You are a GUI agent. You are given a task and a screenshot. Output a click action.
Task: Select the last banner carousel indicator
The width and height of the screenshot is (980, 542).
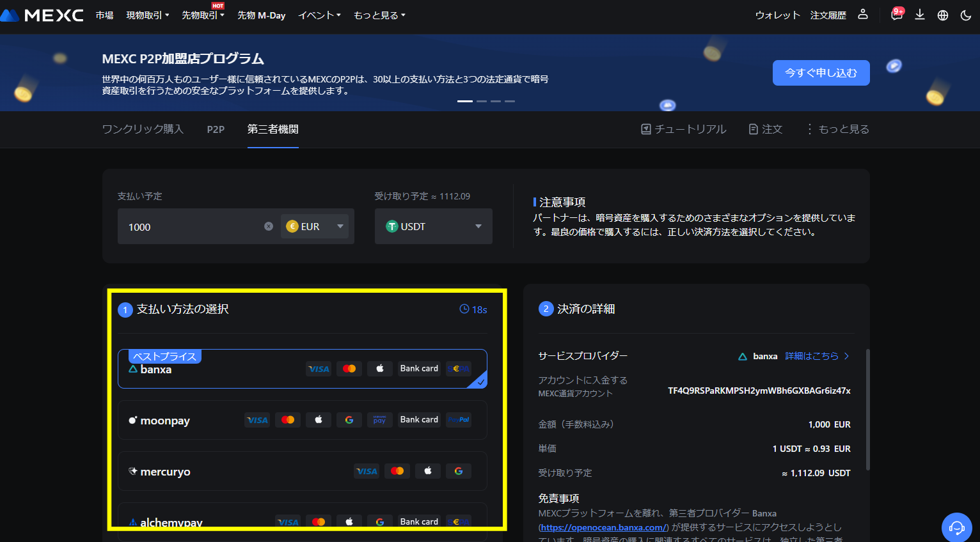tap(510, 101)
